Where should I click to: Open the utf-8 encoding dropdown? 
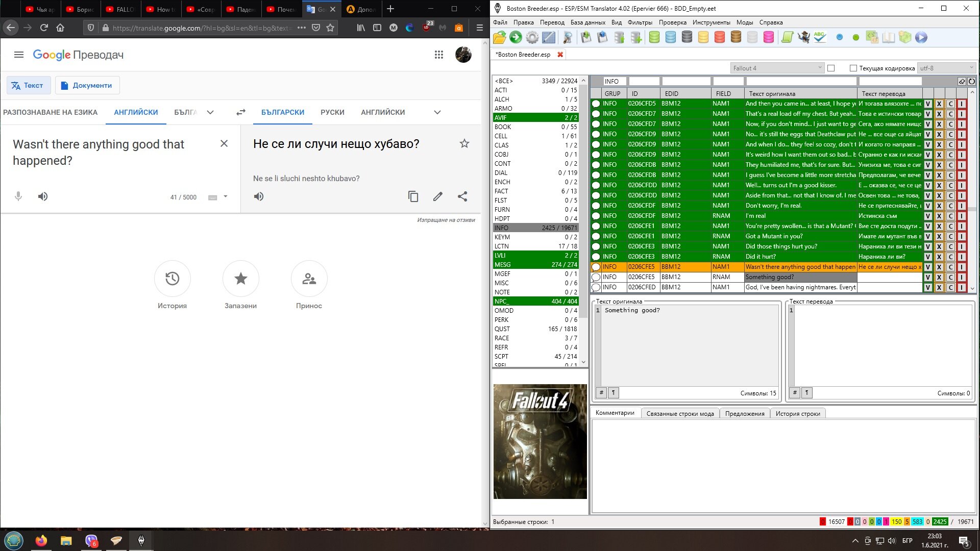click(x=947, y=68)
